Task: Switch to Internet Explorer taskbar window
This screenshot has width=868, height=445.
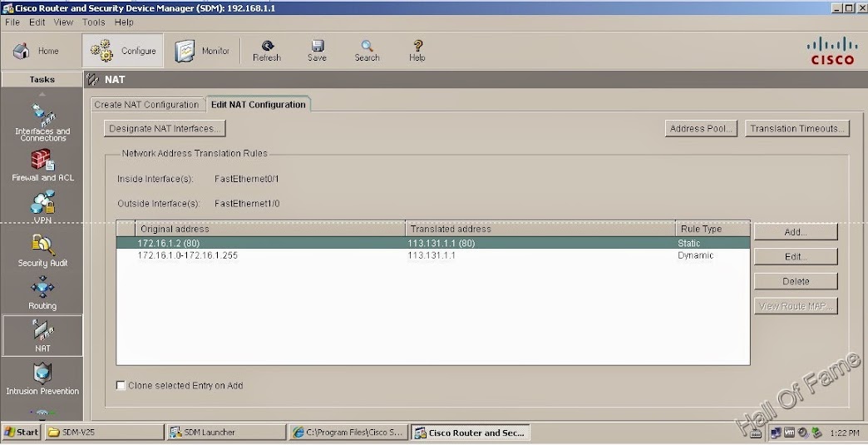Action: click(348, 433)
